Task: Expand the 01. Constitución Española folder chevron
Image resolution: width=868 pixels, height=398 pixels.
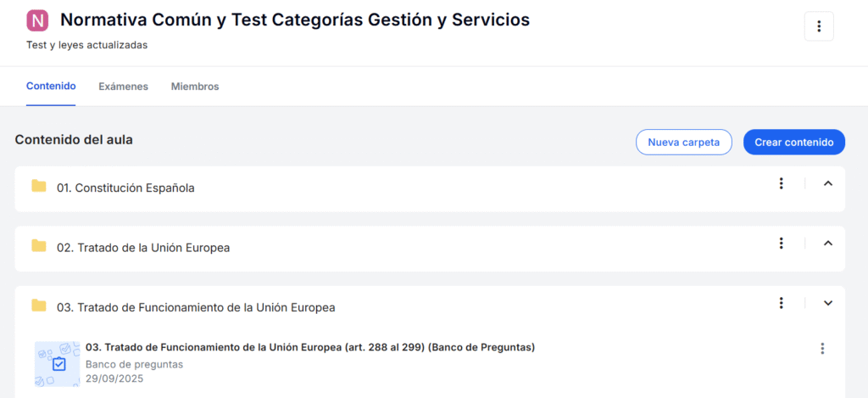Action: [x=828, y=183]
